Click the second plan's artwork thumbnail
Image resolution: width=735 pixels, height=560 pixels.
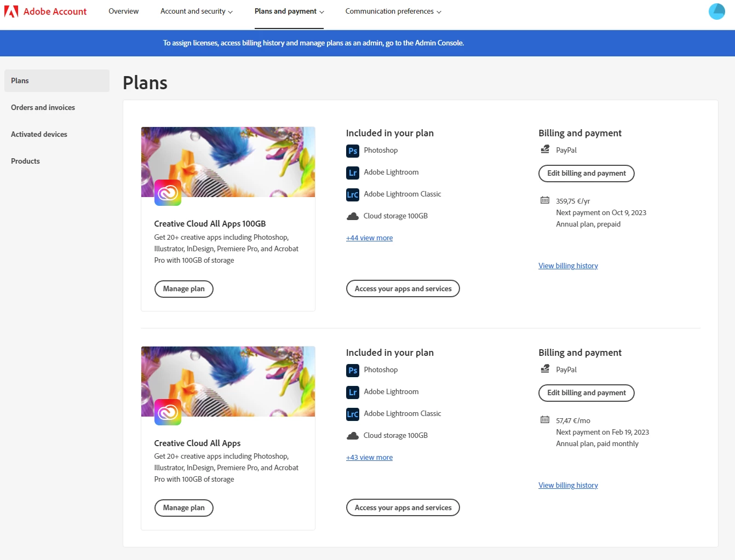[228, 382]
